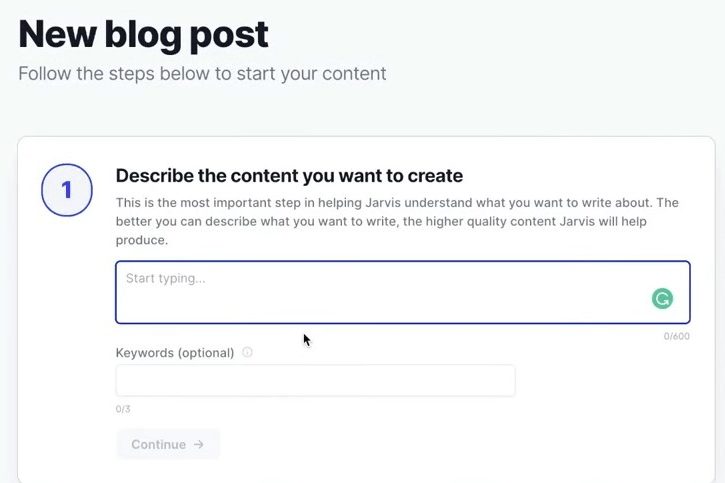Click the "Start typing..." placeholder text
Screen dimensions: 725x483
tap(165, 278)
